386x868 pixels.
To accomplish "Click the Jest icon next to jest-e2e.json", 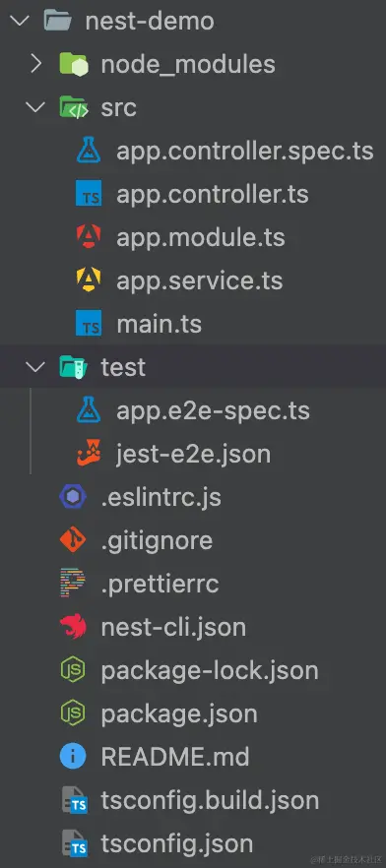I will (x=89, y=454).
